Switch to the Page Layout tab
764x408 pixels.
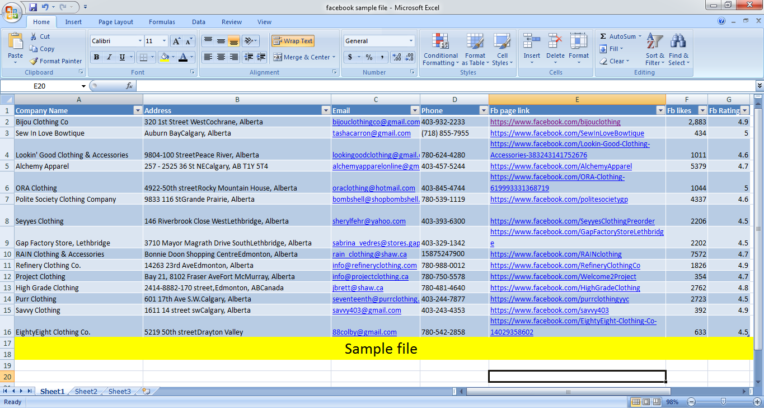(115, 22)
